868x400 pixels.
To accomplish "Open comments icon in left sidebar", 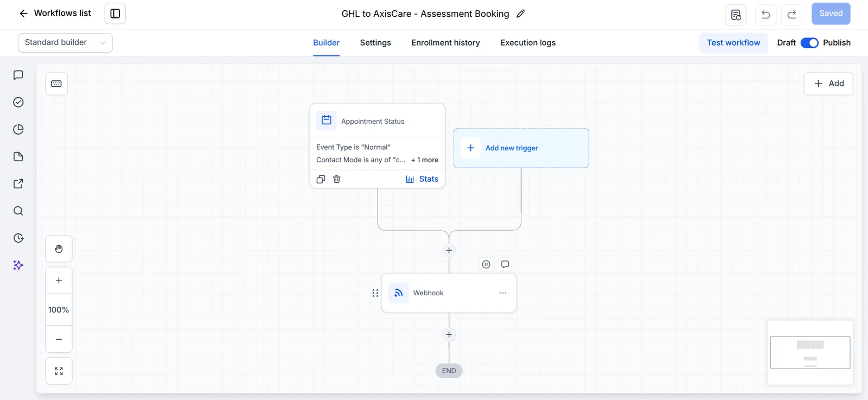I will click(18, 75).
